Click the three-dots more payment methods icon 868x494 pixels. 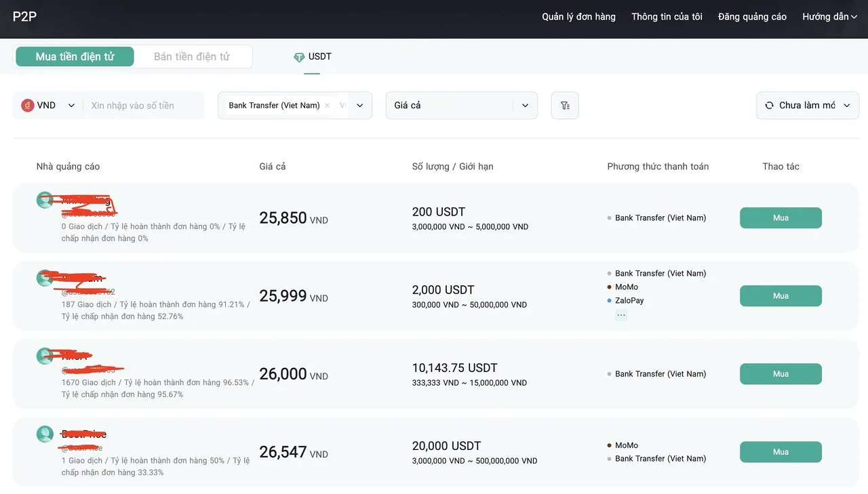click(x=621, y=315)
